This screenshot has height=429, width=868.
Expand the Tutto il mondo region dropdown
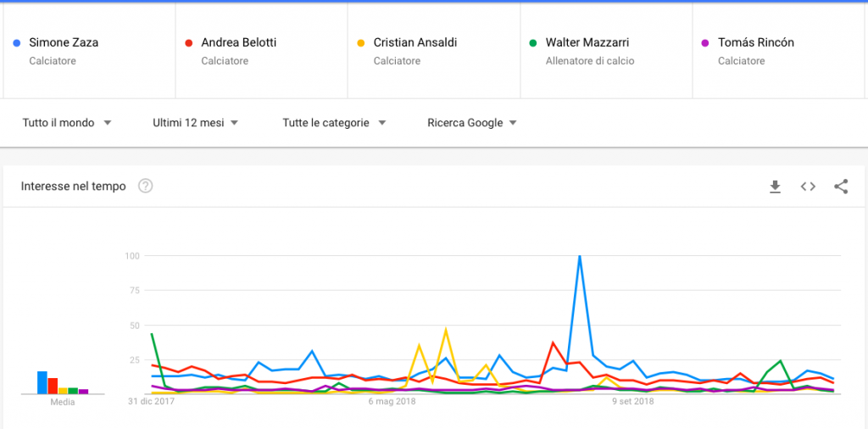[67, 123]
